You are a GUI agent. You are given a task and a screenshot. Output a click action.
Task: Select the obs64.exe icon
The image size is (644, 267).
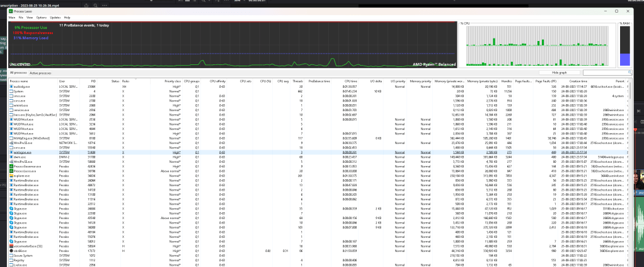(x=11, y=251)
